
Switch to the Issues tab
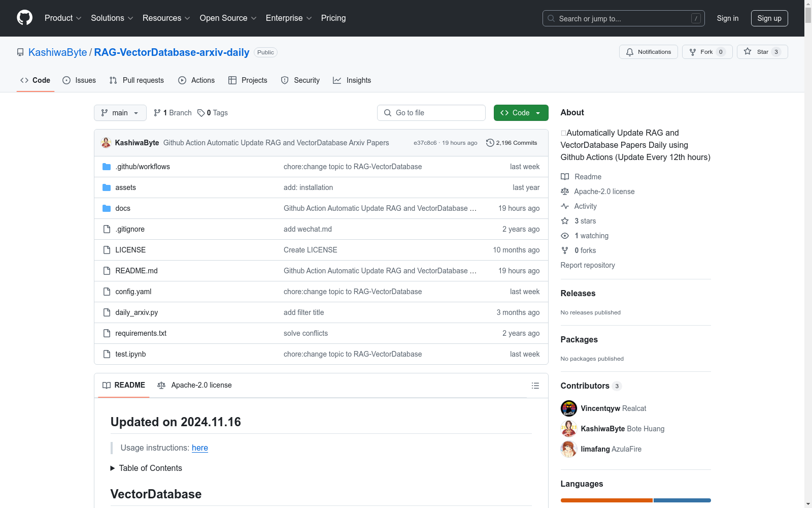79,80
